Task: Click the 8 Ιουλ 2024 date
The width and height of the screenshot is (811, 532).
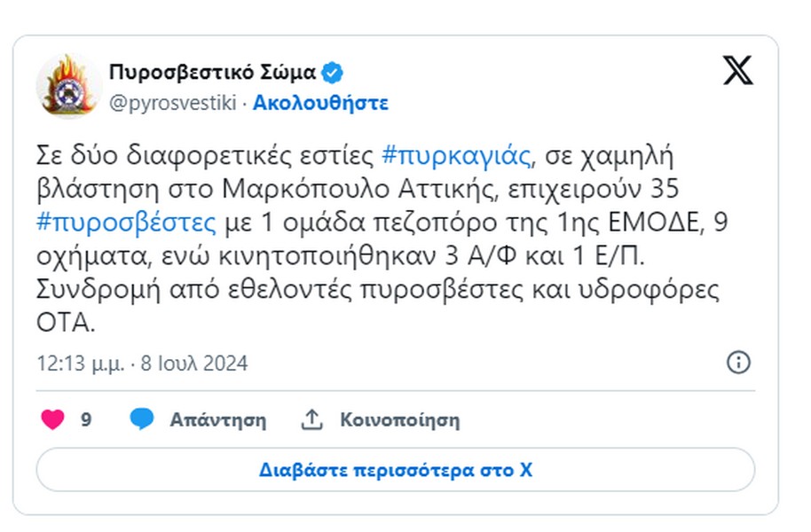Action: 194,364
